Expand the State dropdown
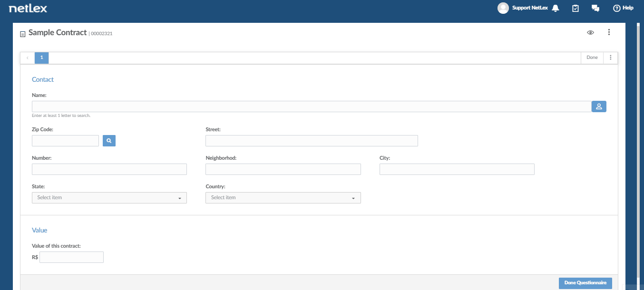The width and height of the screenshot is (644, 290). [x=109, y=198]
